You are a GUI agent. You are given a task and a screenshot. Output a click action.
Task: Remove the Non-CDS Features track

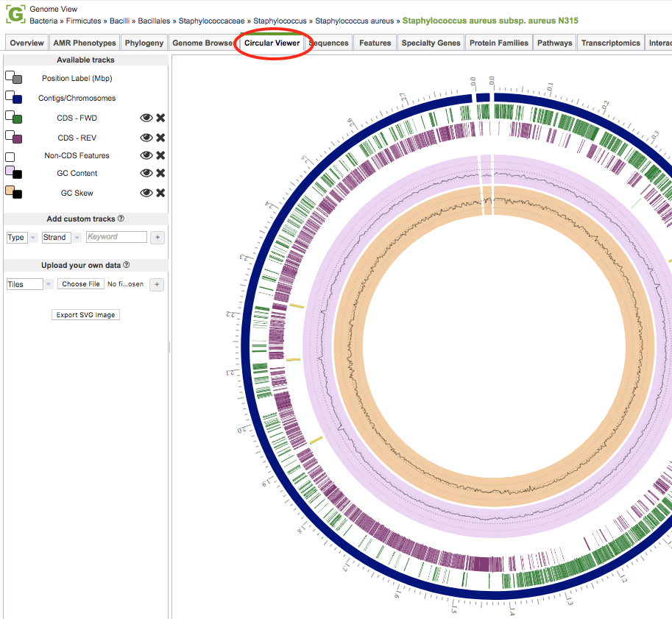tap(160, 155)
